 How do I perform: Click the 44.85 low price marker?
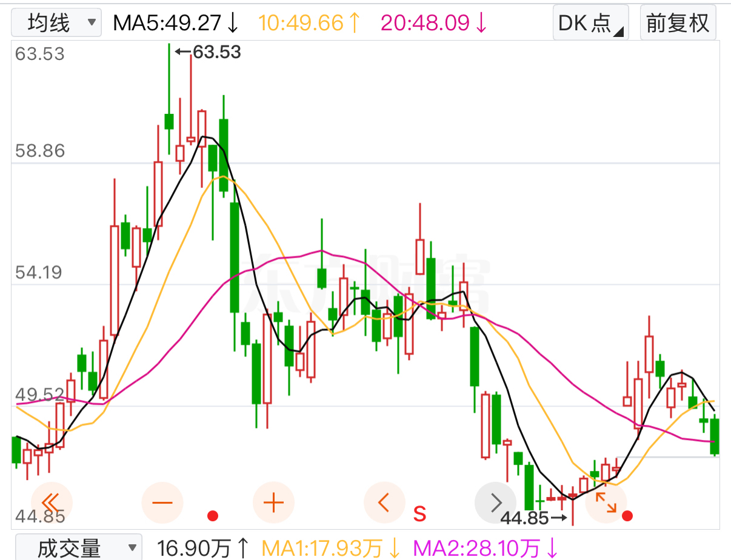[x=534, y=518]
